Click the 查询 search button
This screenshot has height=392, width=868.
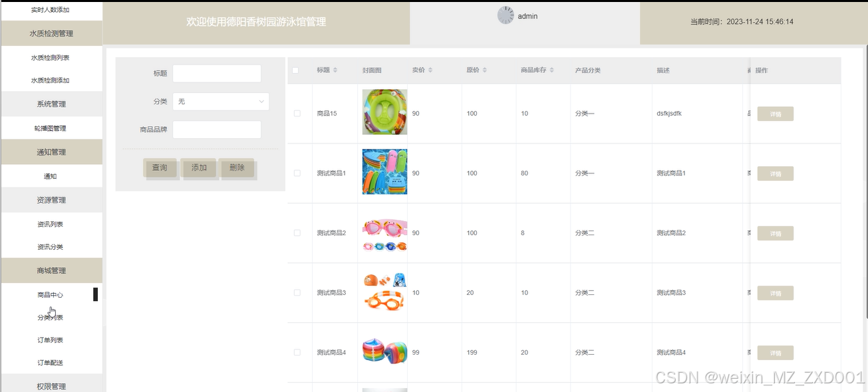point(160,167)
